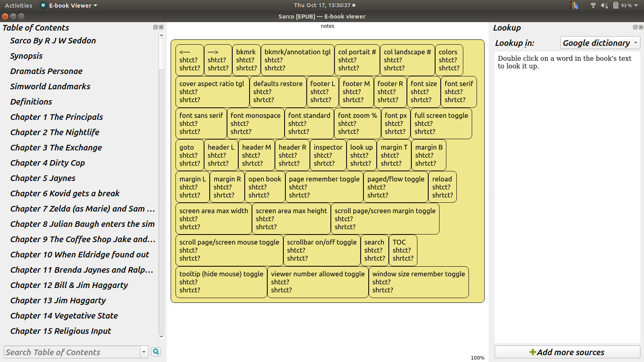Click the TOC note box
Image resolution: width=644 pixels, height=362 pixels.
pyautogui.click(x=403, y=250)
